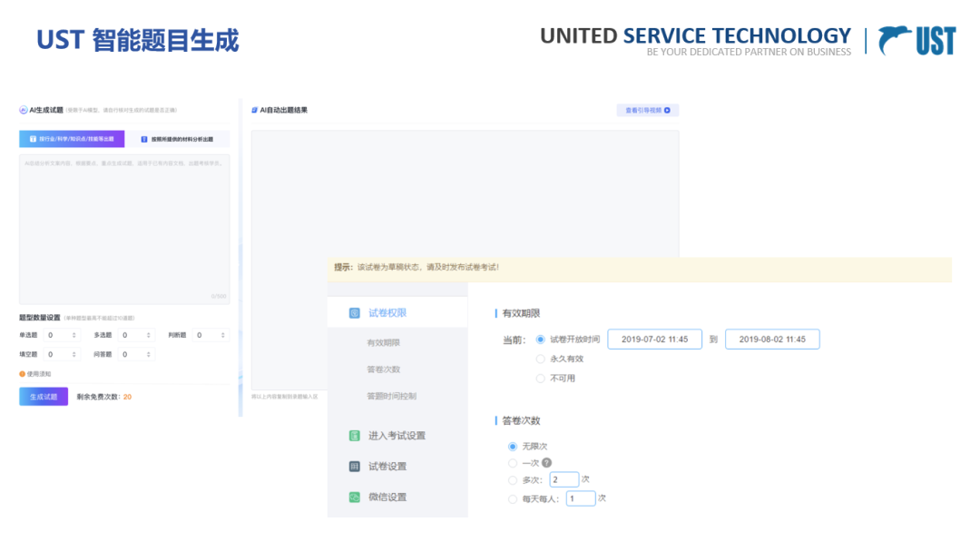Click the 将以上内容复制到录题输入区 text
Screen dimensions: 980x552
coord(284,397)
